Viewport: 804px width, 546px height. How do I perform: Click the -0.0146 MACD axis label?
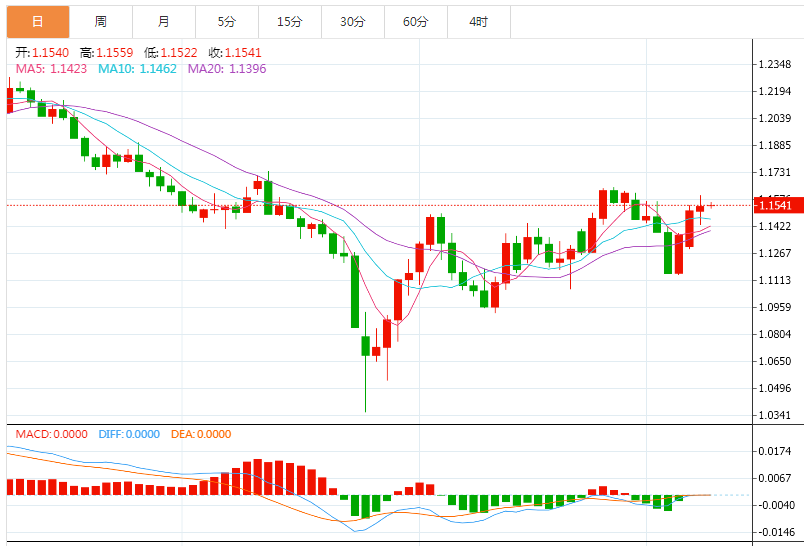point(776,532)
